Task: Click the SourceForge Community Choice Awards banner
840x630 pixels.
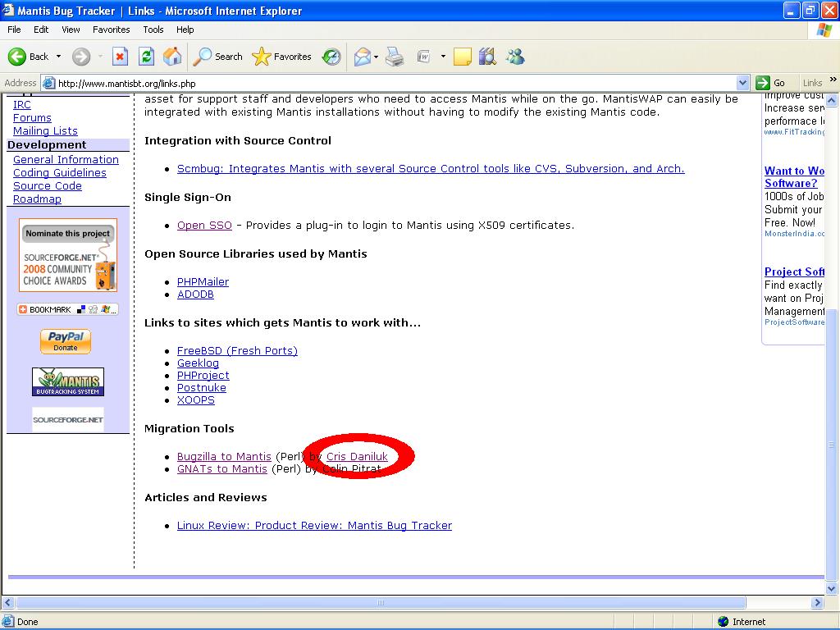Action: pyautogui.click(x=68, y=255)
